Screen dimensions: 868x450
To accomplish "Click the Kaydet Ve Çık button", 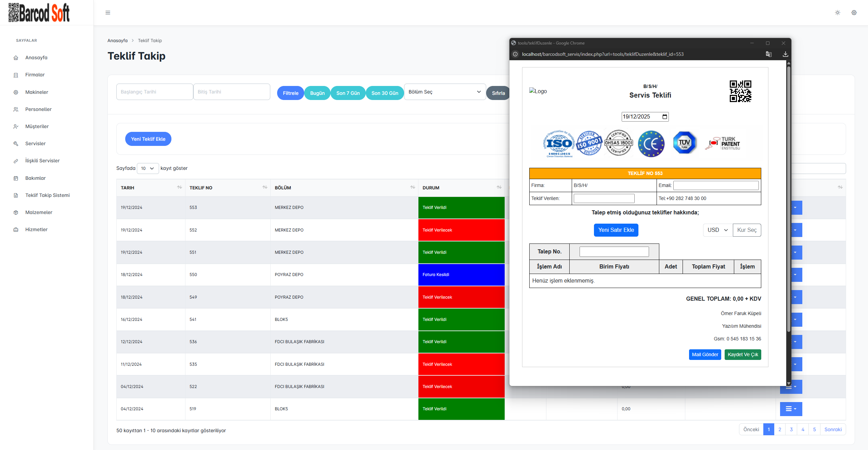I will tap(742, 354).
